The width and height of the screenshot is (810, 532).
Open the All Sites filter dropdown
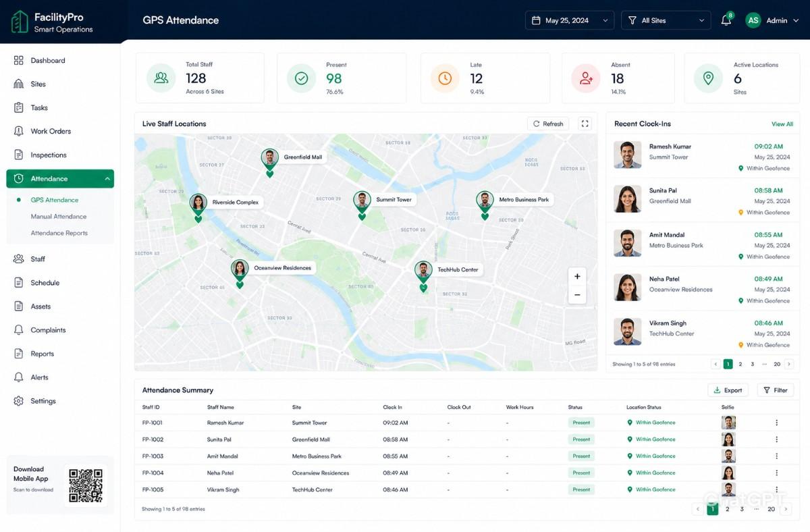tap(666, 20)
